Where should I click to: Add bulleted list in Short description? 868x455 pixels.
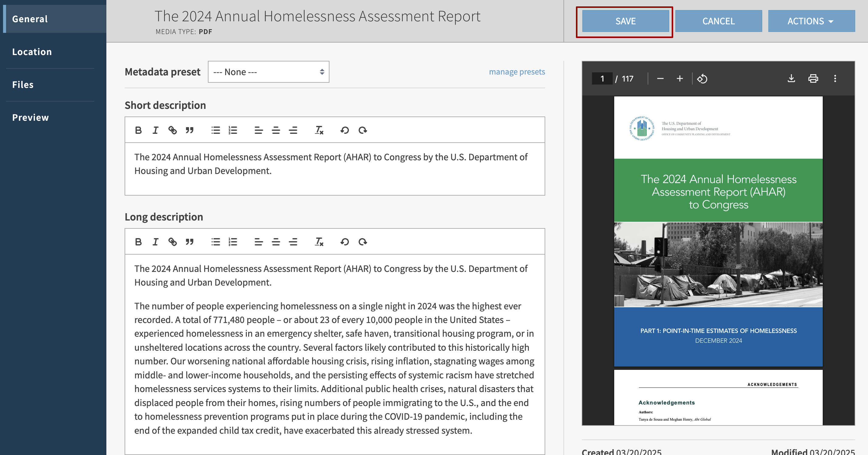(x=216, y=130)
